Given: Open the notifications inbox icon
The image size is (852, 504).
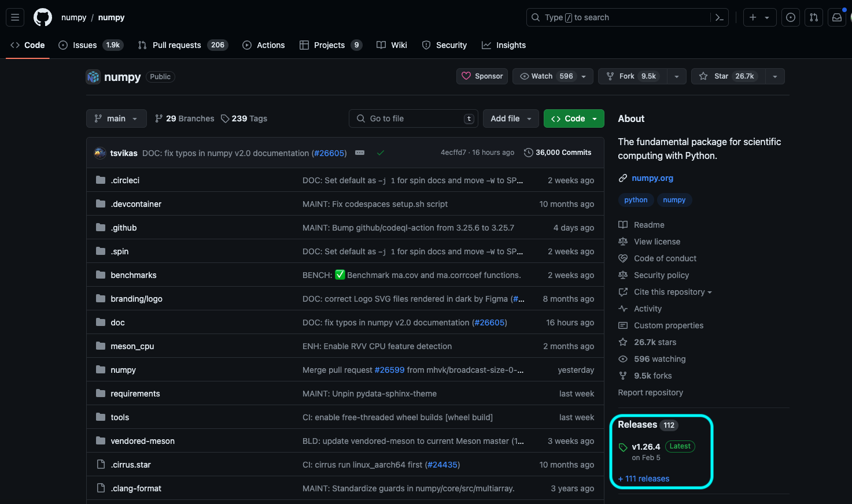Looking at the screenshot, I should click(837, 17).
